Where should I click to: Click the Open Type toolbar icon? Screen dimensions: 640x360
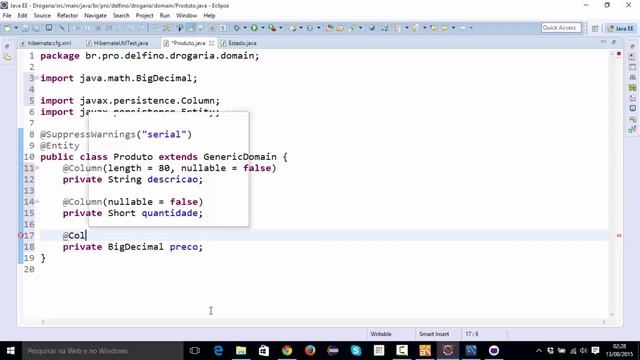[x=329, y=28]
